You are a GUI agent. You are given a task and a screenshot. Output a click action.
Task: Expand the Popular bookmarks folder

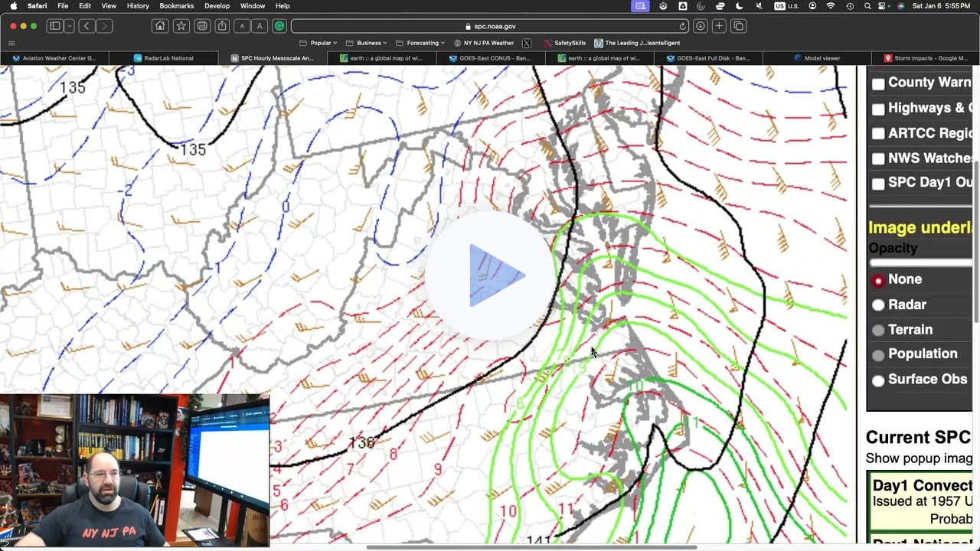pyautogui.click(x=320, y=43)
